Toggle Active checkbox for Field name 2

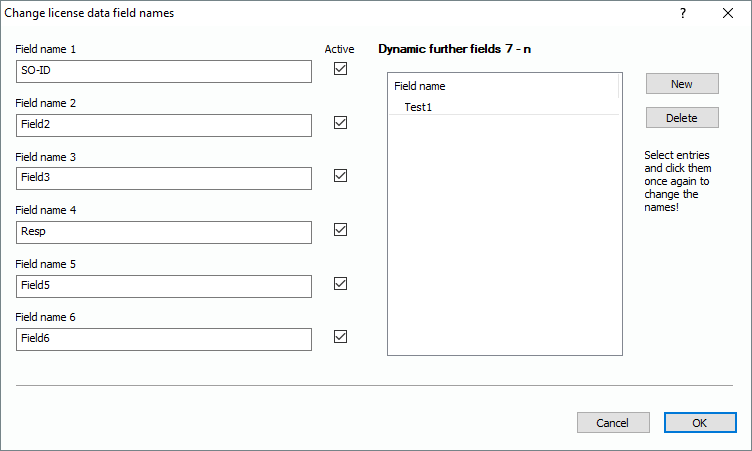tap(340, 123)
